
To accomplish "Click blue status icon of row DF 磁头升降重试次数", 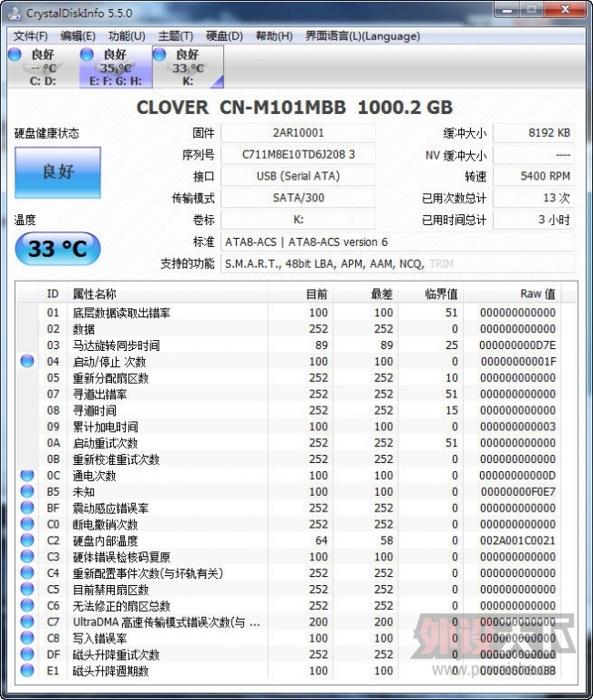I will coord(27,654).
